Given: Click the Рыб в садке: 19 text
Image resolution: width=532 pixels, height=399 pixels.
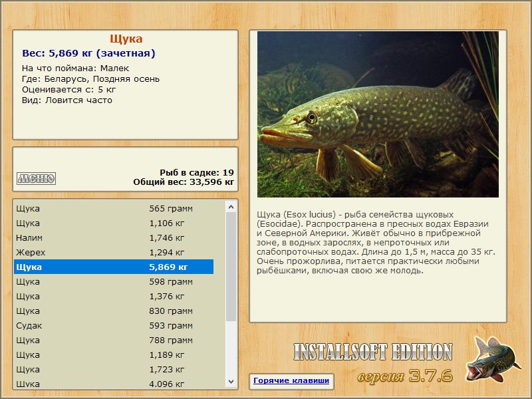Looking at the screenshot, I should (x=197, y=172).
